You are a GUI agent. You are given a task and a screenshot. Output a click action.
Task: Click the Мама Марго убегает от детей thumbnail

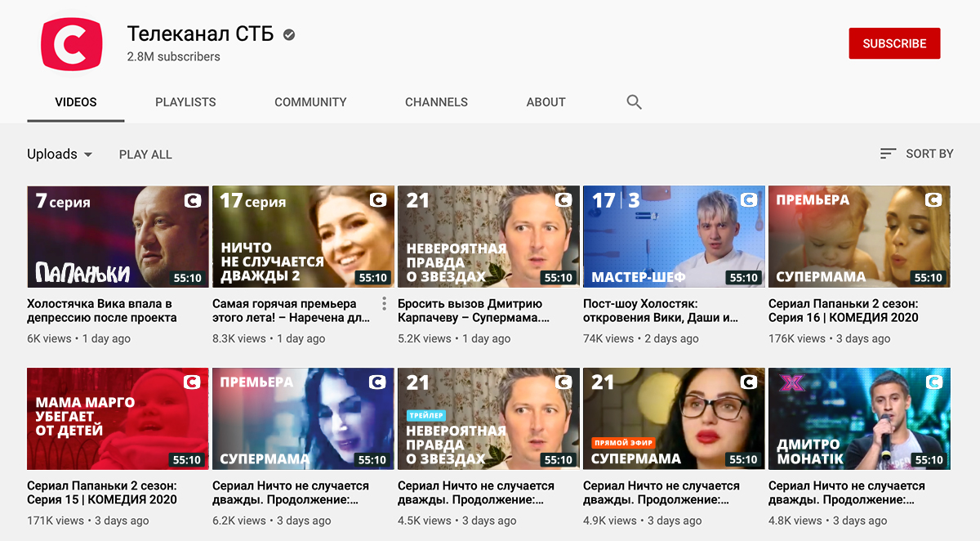[118, 418]
